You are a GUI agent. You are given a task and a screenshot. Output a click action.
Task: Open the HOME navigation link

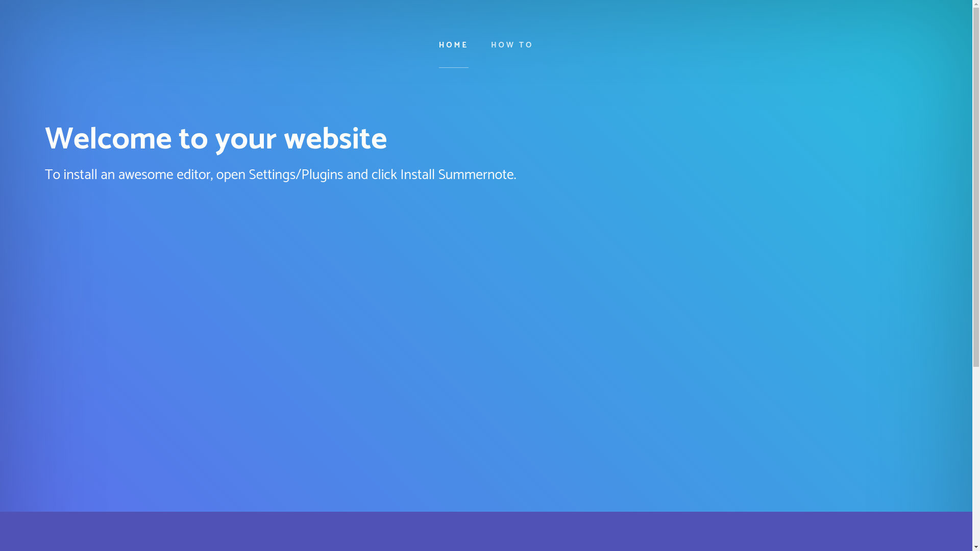(453, 45)
